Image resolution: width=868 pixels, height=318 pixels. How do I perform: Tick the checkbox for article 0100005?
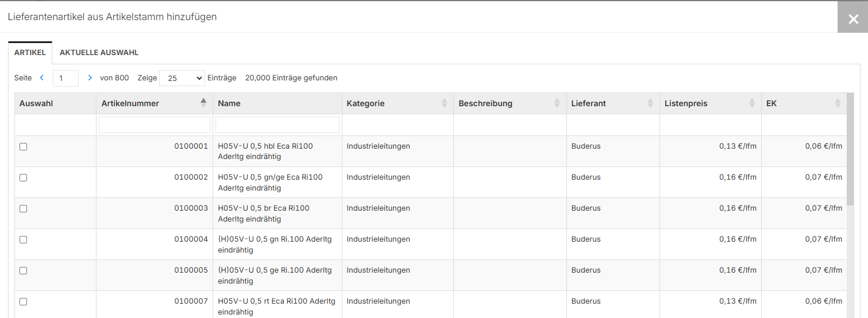[24, 271]
